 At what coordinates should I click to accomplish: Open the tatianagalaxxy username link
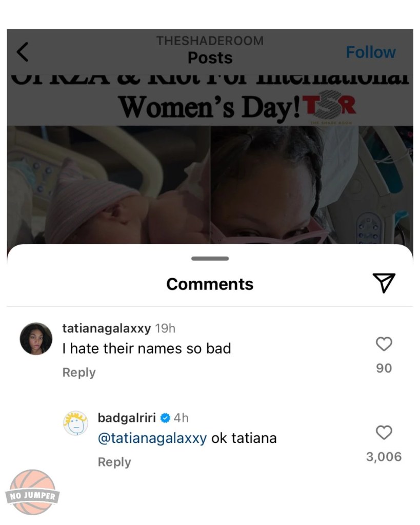click(106, 328)
